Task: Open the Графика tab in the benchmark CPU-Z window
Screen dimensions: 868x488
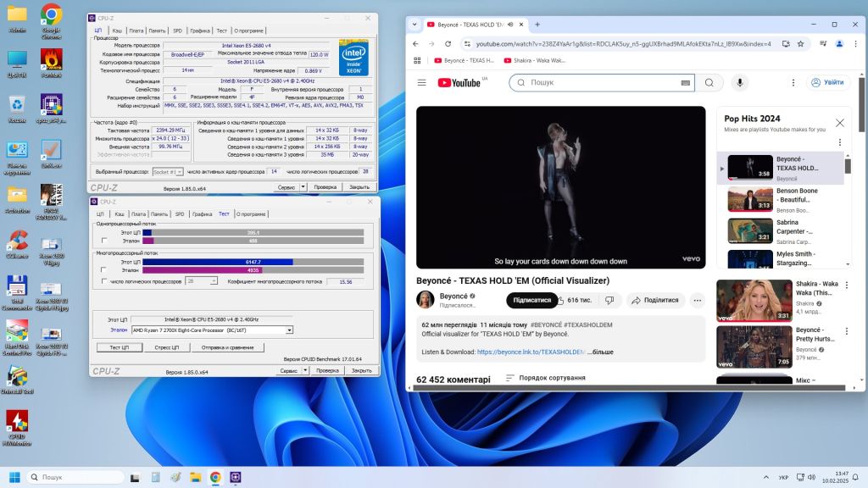Action: [202, 214]
